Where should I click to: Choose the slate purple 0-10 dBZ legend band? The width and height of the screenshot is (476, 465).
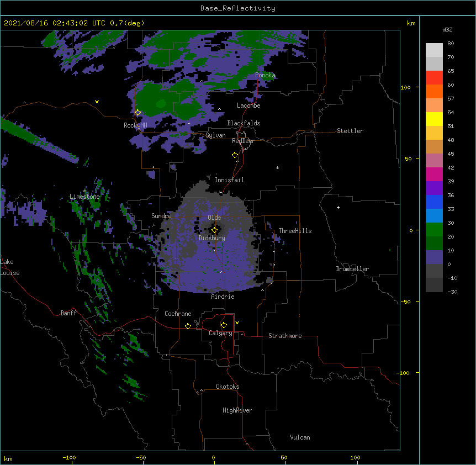coord(434,257)
